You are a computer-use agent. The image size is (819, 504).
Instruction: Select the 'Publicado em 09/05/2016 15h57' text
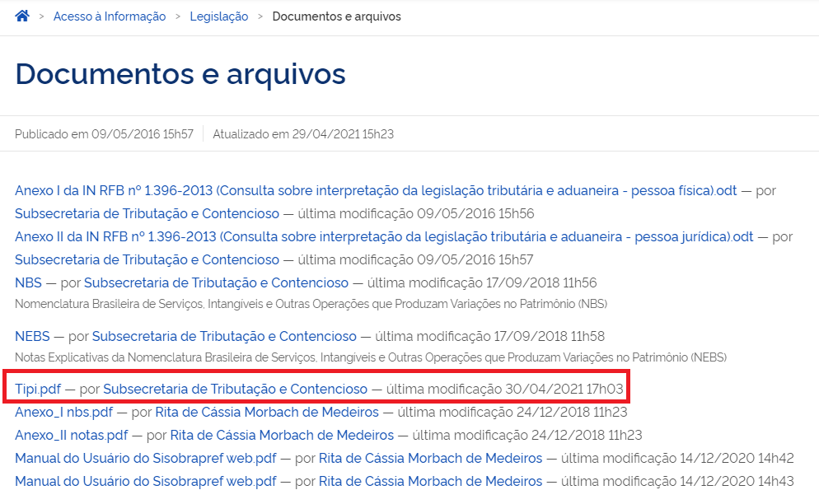point(104,134)
